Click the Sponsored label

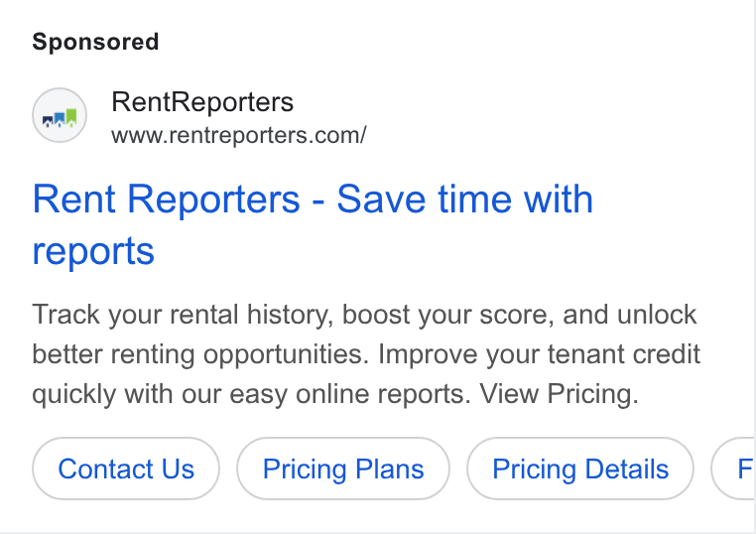click(x=95, y=42)
